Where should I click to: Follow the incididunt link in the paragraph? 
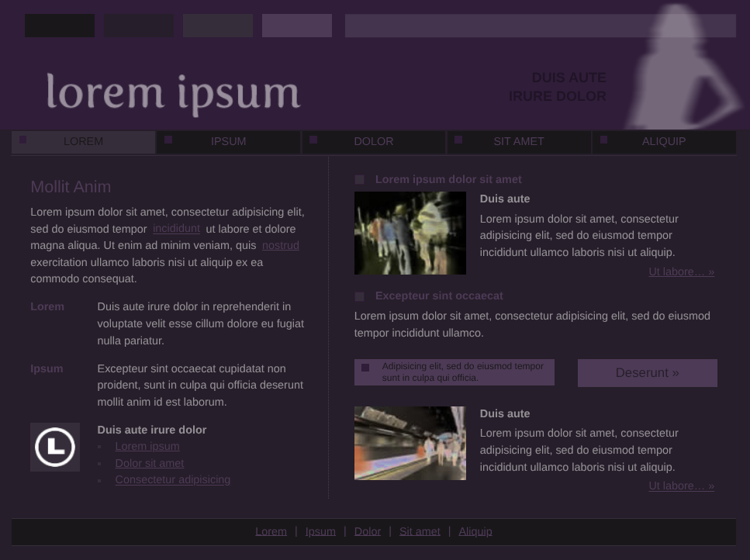(x=176, y=229)
